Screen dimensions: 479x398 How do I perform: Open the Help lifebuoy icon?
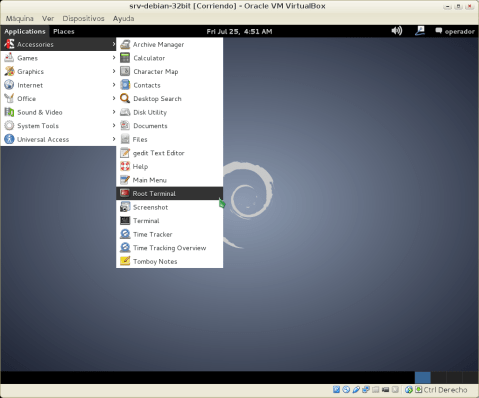[x=125, y=166]
